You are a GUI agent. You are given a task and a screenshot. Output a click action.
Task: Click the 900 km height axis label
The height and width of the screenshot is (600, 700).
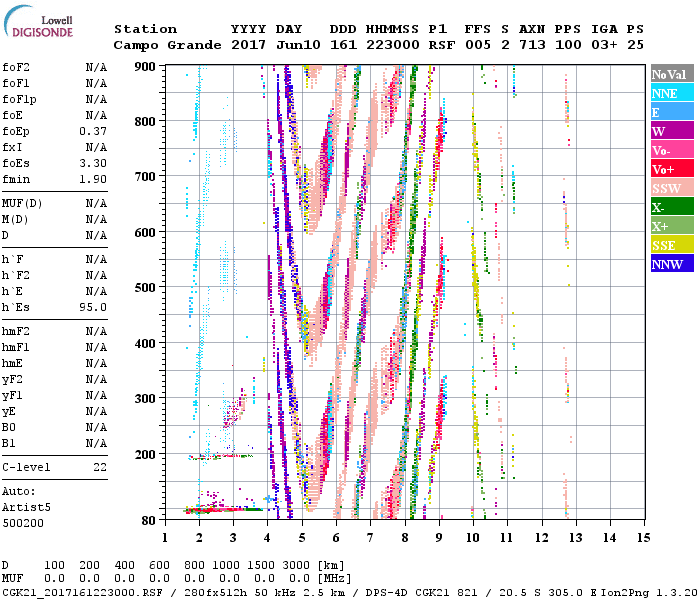(x=145, y=67)
